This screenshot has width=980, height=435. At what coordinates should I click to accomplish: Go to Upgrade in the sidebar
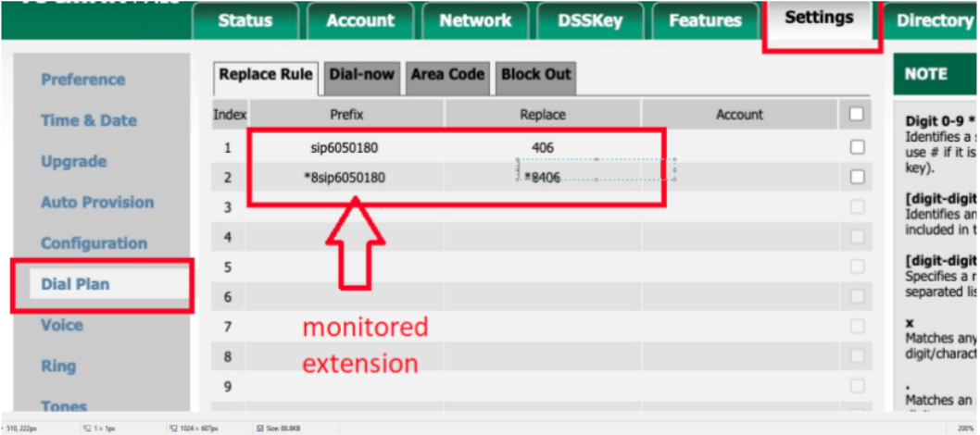click(x=73, y=161)
